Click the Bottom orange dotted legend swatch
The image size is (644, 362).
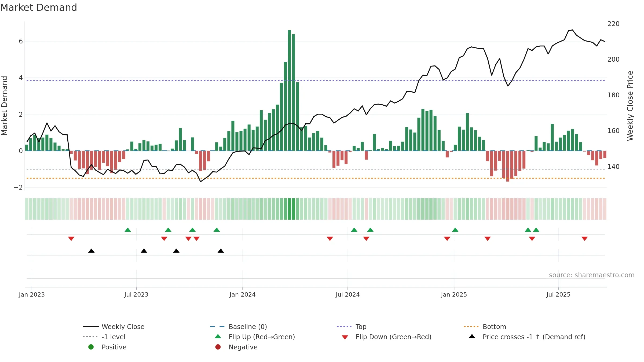pyautogui.click(x=471, y=327)
